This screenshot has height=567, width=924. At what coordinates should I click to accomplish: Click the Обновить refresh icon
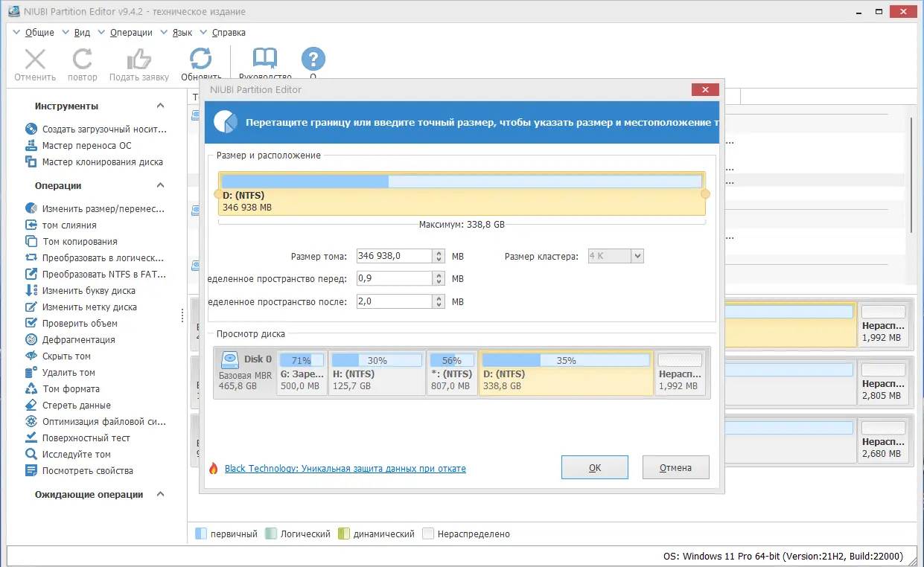[201, 60]
